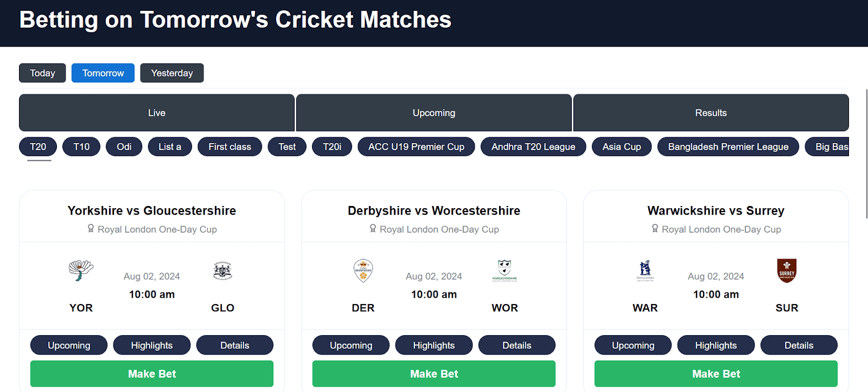Click the Derbyshire team badge
The height and width of the screenshot is (392, 868).
(363, 270)
